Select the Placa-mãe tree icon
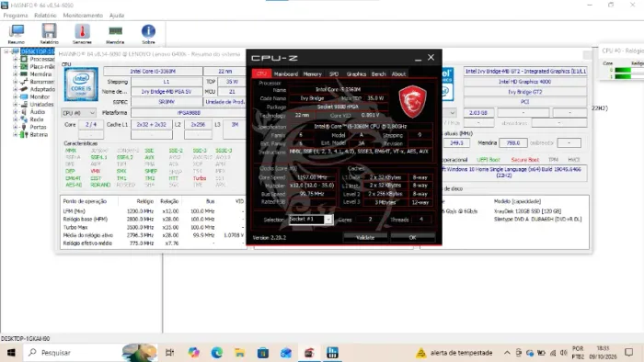This screenshot has height=362, width=644. [24, 66]
